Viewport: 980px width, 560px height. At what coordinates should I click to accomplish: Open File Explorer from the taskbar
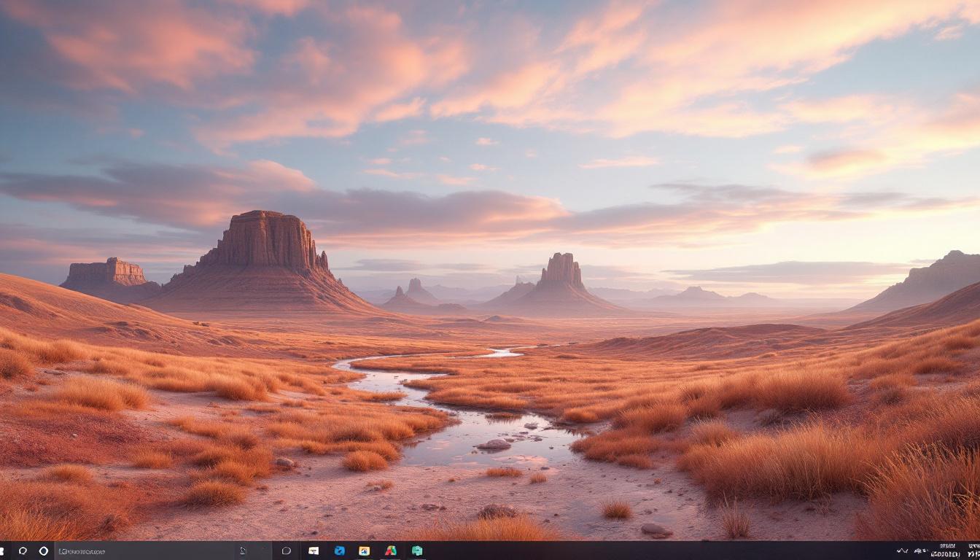point(314,552)
